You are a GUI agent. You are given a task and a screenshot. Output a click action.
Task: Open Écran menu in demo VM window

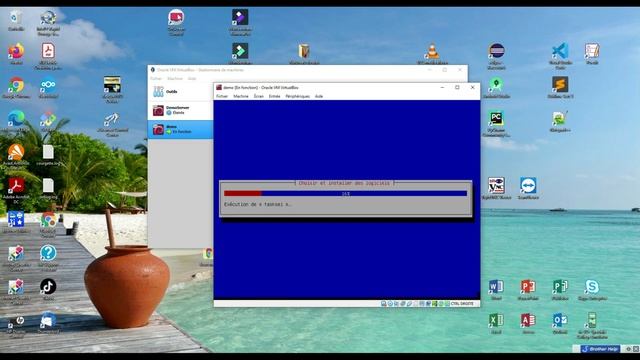[x=258, y=96]
